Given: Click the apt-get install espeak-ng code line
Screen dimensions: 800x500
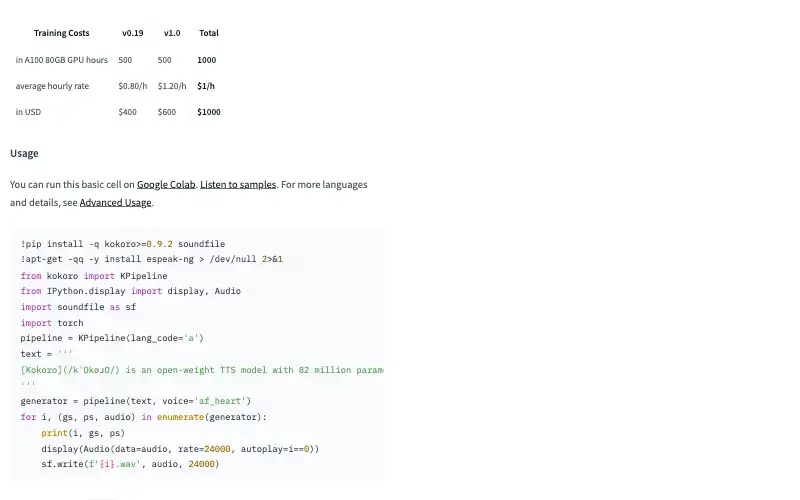Looking at the screenshot, I should click(152, 259).
